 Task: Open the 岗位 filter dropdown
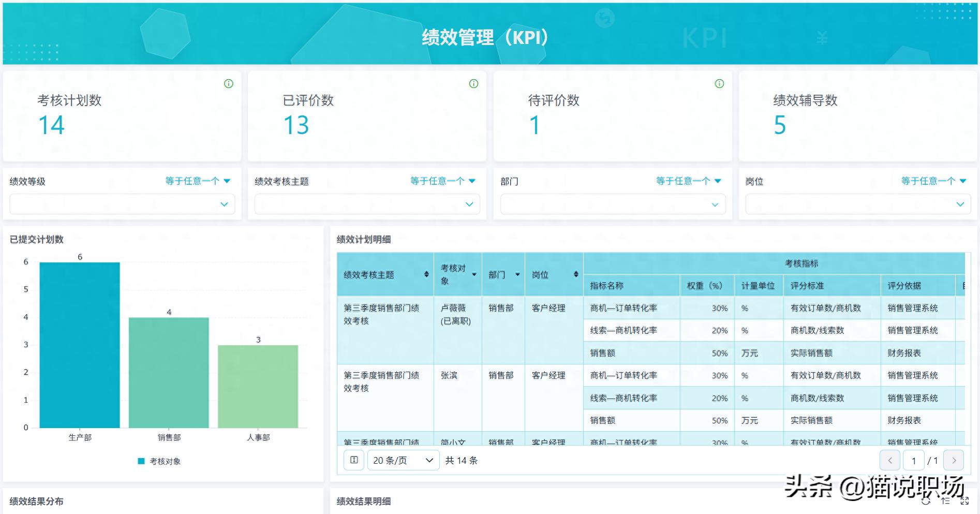(857, 204)
